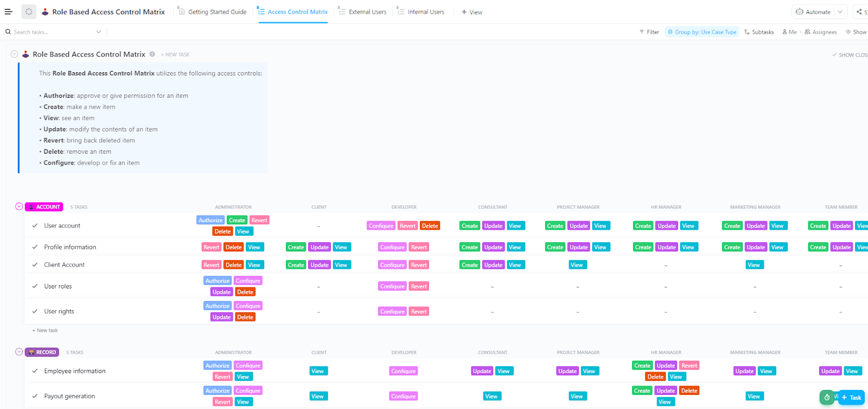
Task: Toggle SHOW CLOSED tasks
Action: coord(850,55)
